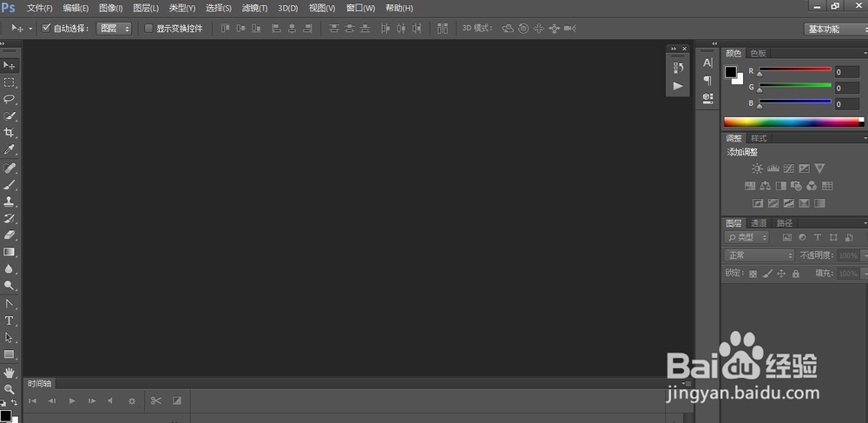The height and width of the screenshot is (423, 868).
Task: Mute audio playback in timeline
Action: click(110, 401)
